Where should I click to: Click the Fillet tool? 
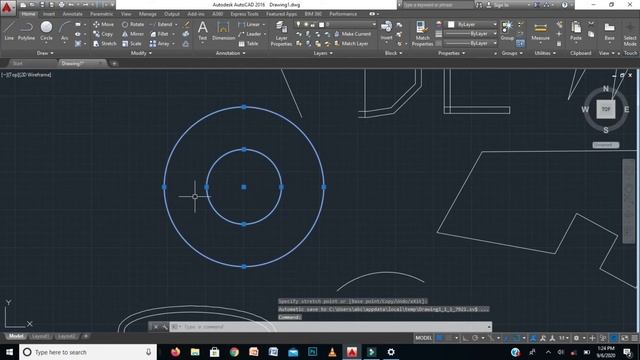[x=159, y=34]
